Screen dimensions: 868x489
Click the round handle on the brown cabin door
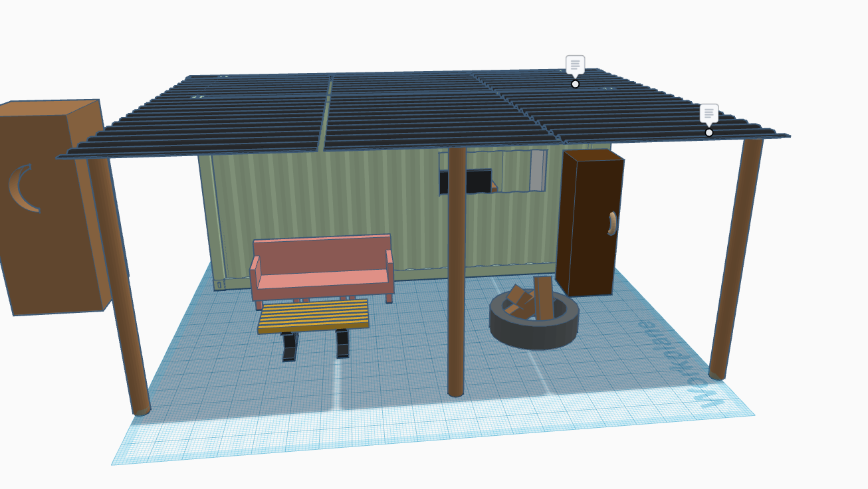(x=611, y=223)
